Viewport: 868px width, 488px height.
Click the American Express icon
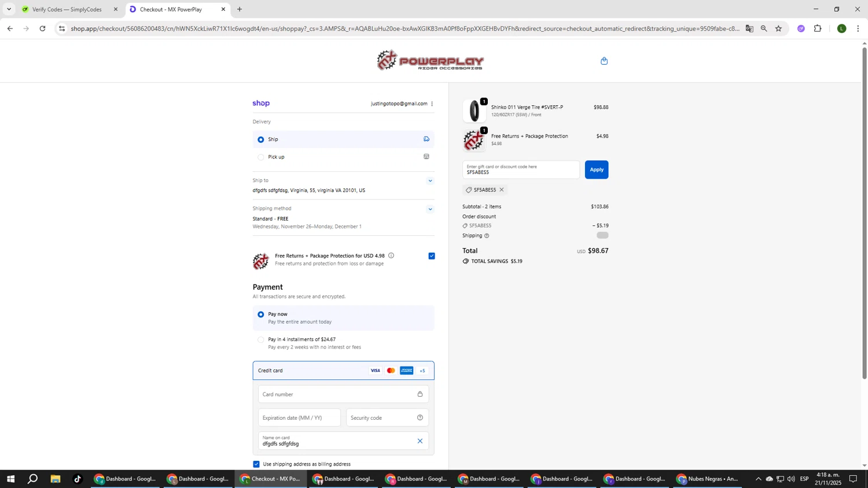pos(407,371)
